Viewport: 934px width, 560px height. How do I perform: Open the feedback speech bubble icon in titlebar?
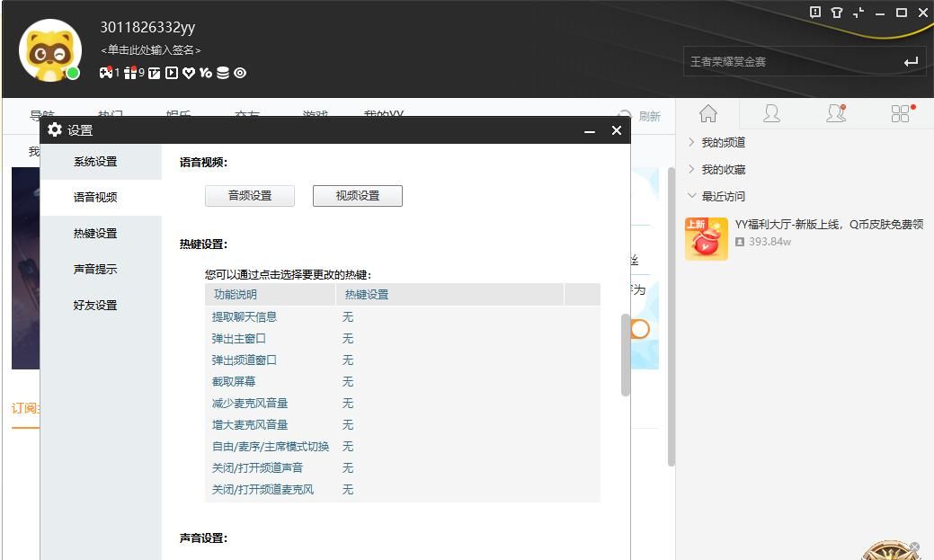815,13
